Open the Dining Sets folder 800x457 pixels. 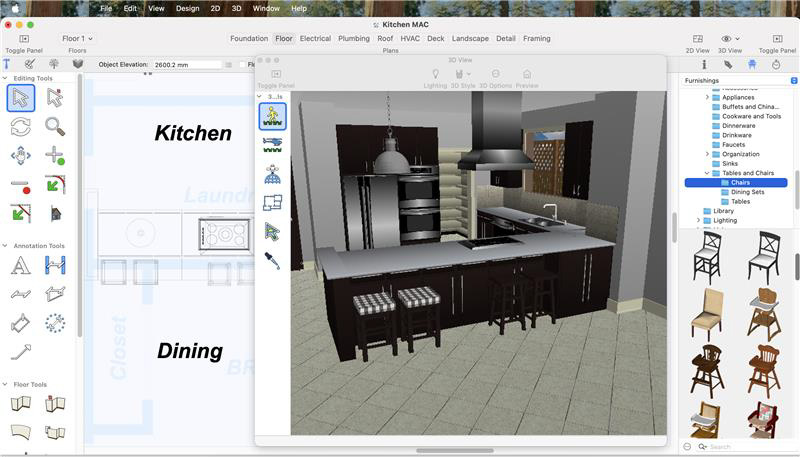click(747, 192)
